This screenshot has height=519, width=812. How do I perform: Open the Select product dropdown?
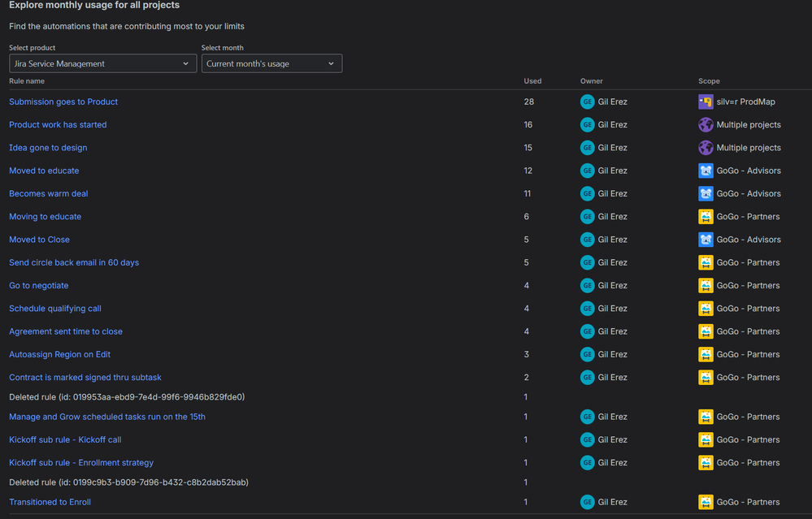[x=102, y=63]
